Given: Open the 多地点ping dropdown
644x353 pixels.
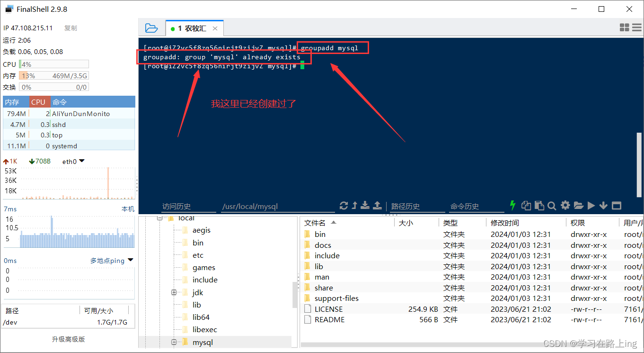Looking at the screenshot, I should click(112, 261).
